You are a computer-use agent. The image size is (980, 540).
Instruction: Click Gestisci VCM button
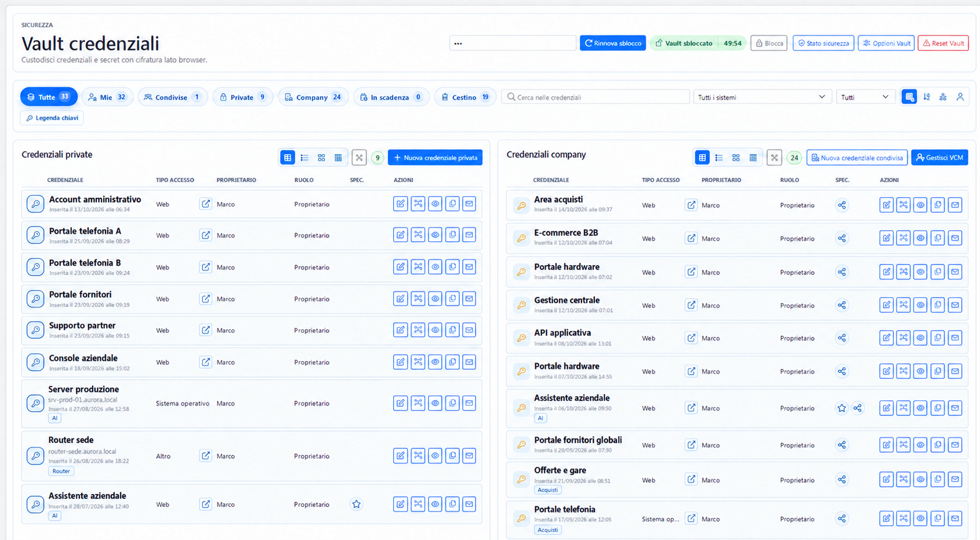[939, 157]
